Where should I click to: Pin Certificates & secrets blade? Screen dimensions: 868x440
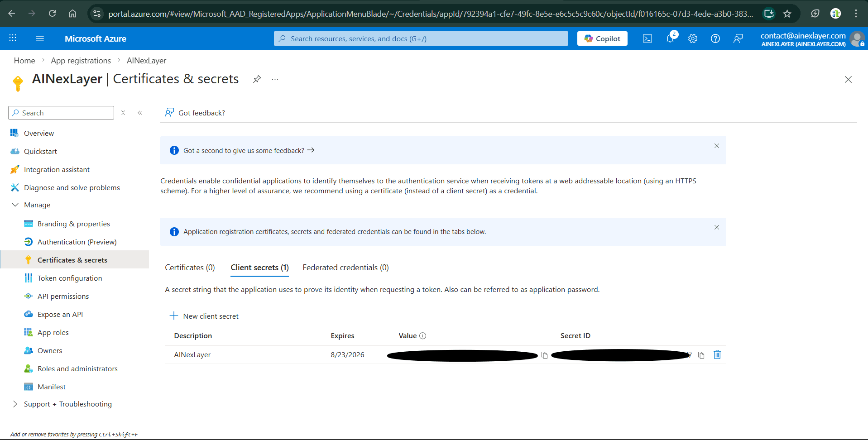coord(257,79)
